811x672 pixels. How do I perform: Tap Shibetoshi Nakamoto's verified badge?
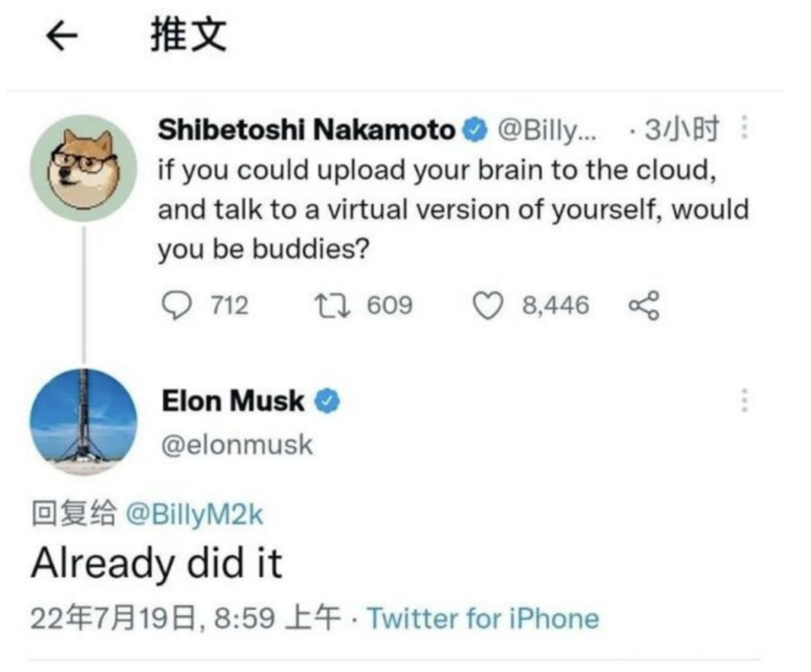click(x=475, y=129)
